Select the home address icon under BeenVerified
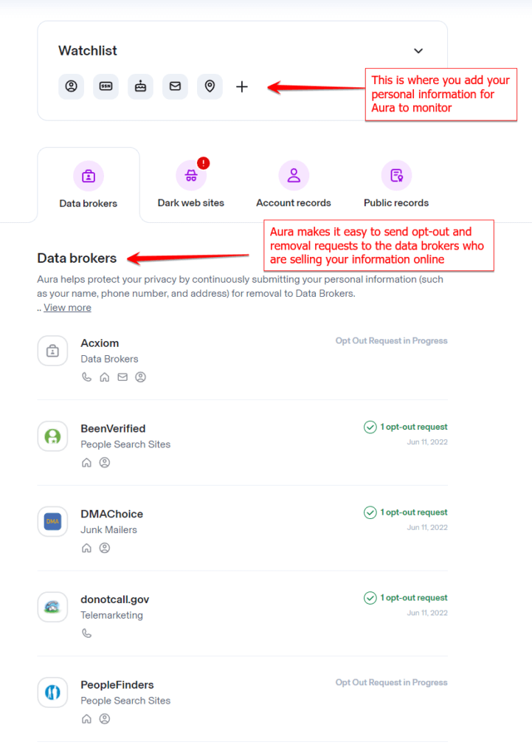 [86, 462]
